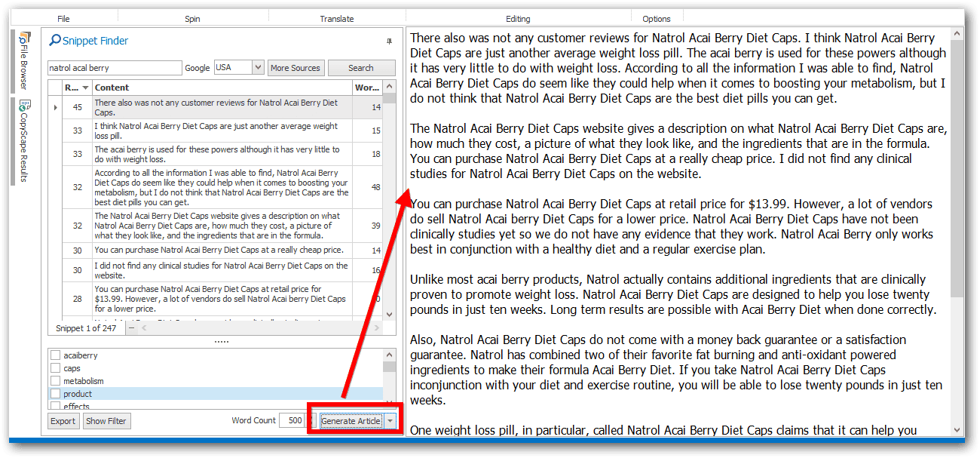Image resolution: width=980 pixels, height=458 pixels.
Task: Click the keyword list scrollbar thumb
Action: [x=389, y=367]
